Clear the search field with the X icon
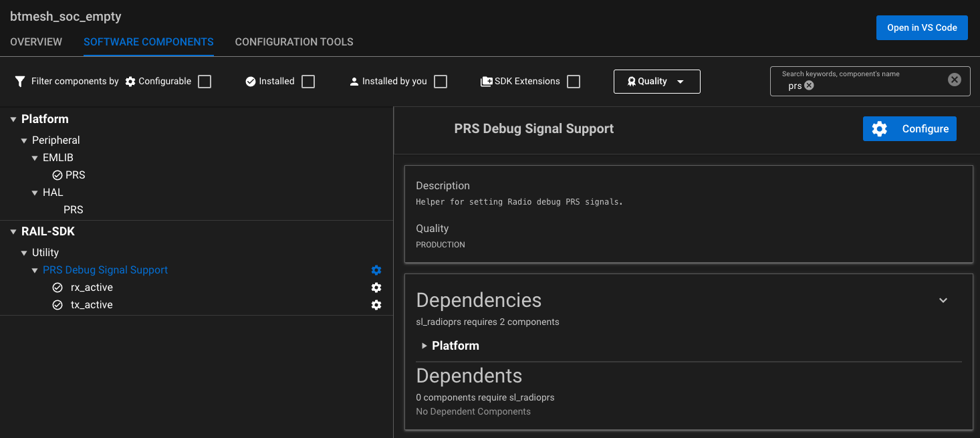This screenshot has height=438, width=980. tap(955, 80)
